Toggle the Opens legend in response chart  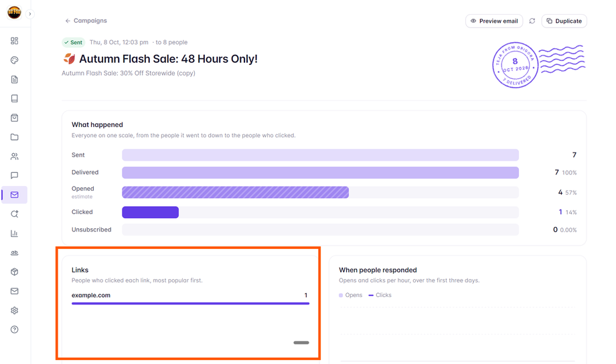[350, 295]
